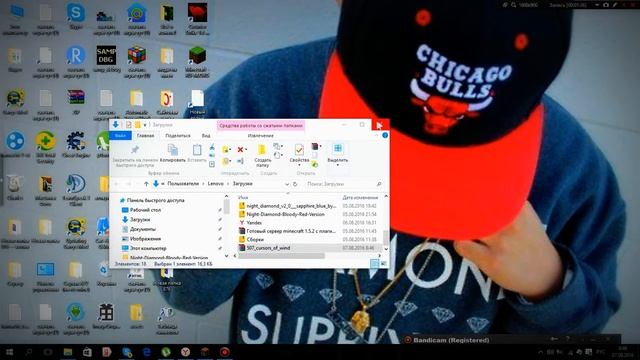Open the address bar history dropdown
Screen dimensions: 640x360
tap(287, 184)
